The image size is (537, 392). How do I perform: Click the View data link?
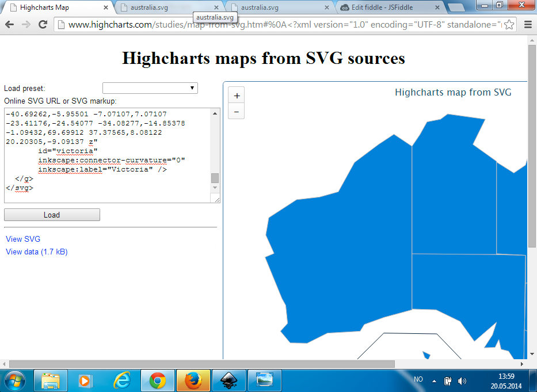(x=36, y=252)
